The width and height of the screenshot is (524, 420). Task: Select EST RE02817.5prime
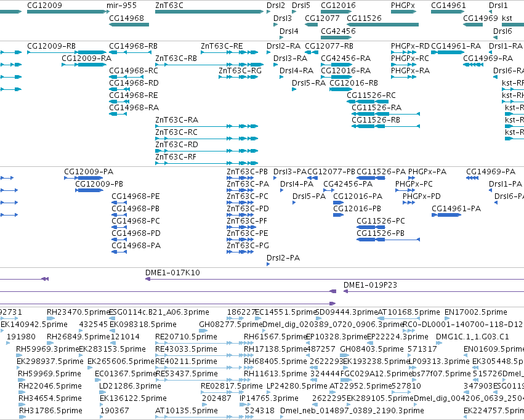coord(223,393)
